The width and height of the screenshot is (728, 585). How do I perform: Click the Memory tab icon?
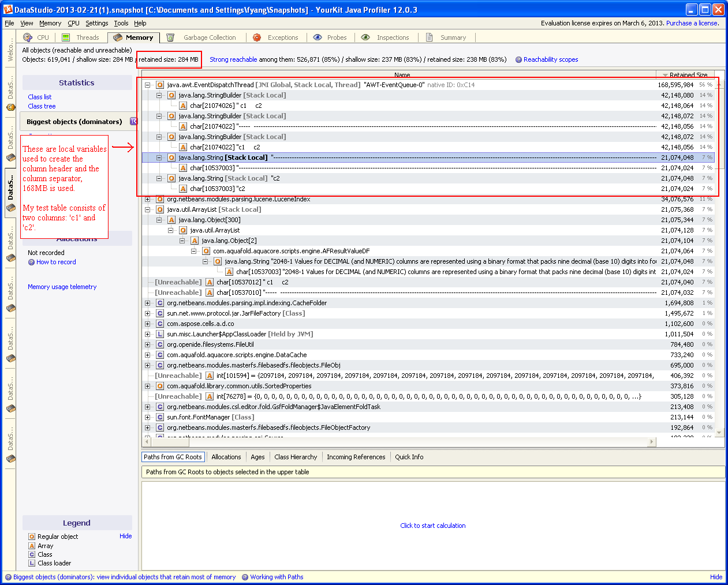pyautogui.click(x=118, y=37)
